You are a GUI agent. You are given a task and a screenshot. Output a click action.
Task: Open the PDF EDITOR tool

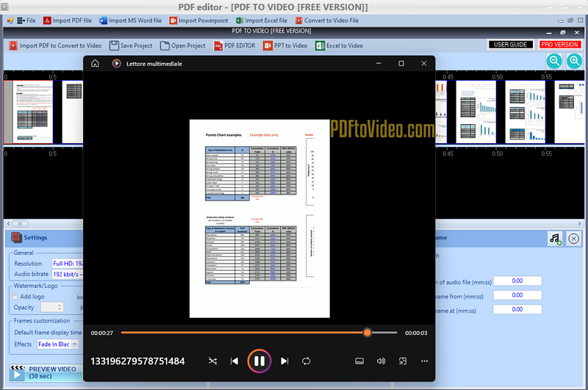click(x=234, y=46)
